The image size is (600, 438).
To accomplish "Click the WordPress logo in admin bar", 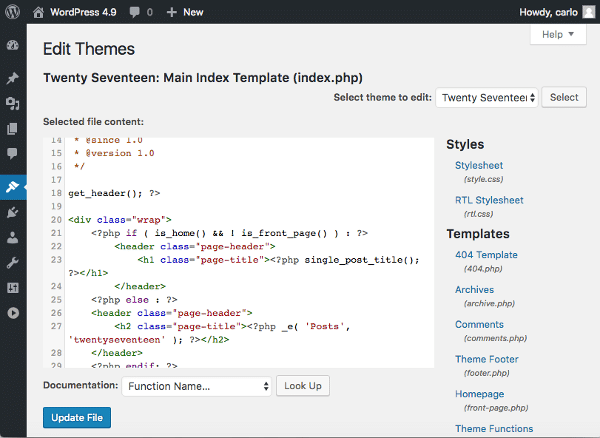I will point(13,12).
